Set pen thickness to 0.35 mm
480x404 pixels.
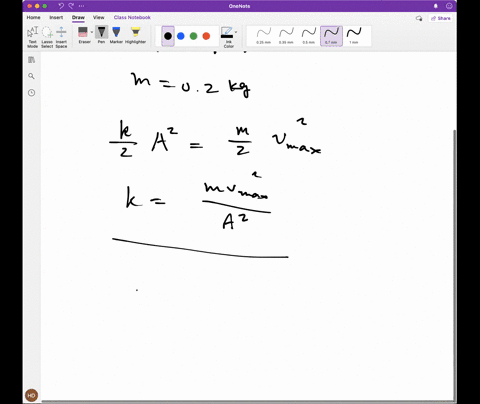tap(286, 36)
